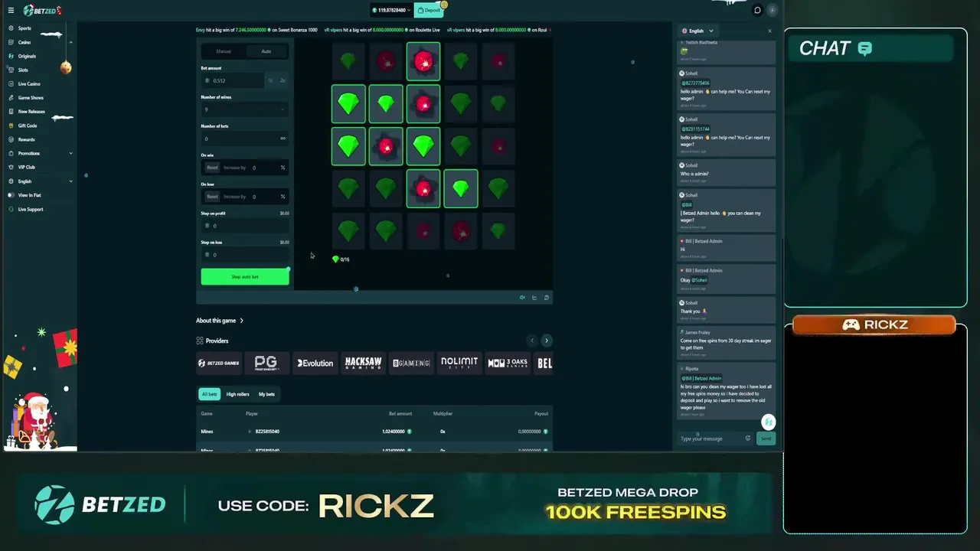Halve the bet amount with ½
Screen dimensions: 980x551
point(270,80)
